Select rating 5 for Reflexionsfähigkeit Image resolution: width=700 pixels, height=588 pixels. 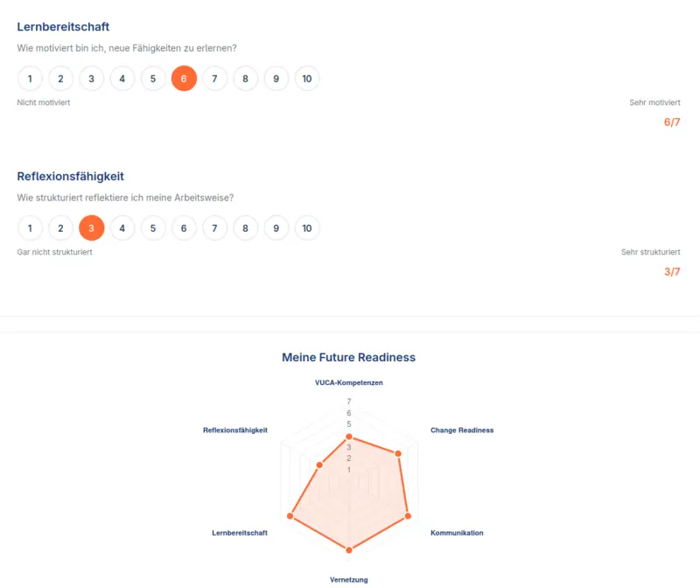point(153,227)
